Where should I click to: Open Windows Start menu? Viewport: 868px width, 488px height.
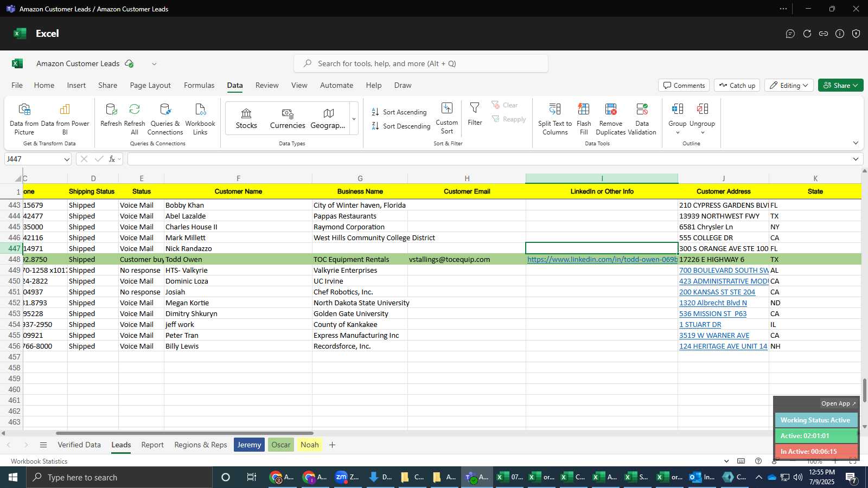pyautogui.click(x=13, y=477)
